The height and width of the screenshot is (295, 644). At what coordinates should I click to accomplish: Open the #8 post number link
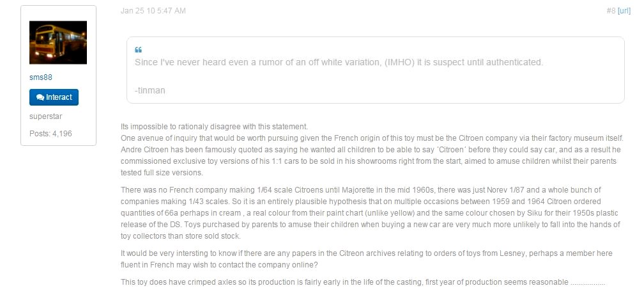[x=610, y=11]
